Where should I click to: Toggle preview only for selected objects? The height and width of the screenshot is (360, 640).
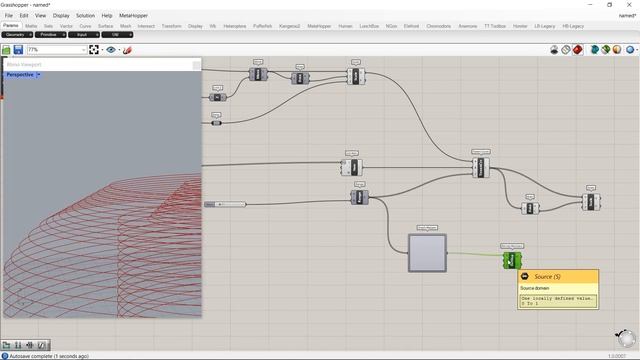click(x=595, y=50)
